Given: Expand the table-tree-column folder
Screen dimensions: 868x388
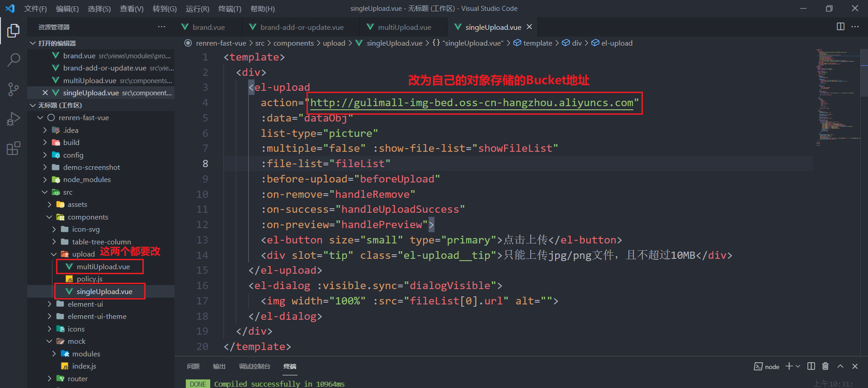Looking at the screenshot, I should coord(101,242).
